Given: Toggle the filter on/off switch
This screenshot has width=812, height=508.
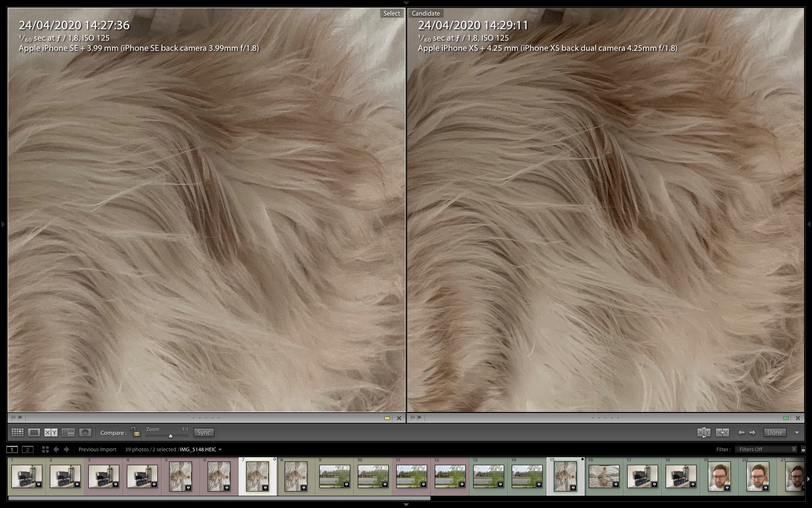Looking at the screenshot, I should click(x=803, y=450).
